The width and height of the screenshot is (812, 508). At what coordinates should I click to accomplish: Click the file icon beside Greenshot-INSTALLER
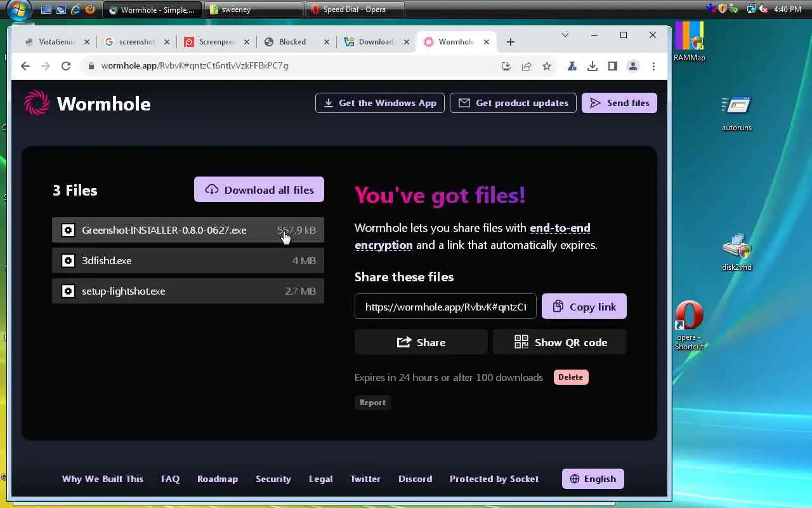tap(68, 230)
